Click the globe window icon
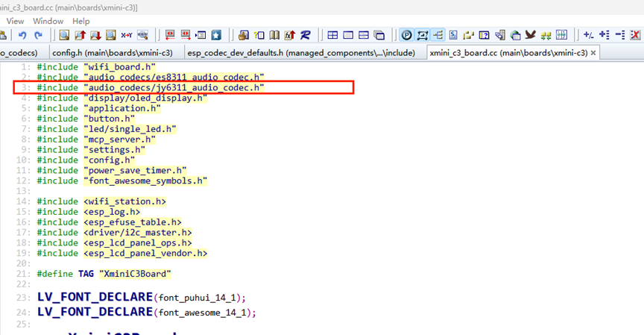This screenshot has height=335, width=644. click(515, 35)
